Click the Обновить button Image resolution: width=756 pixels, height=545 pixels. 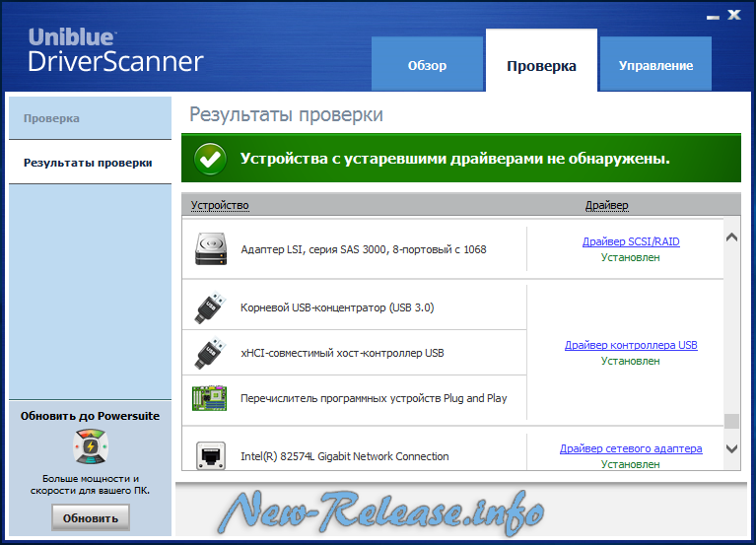[x=91, y=518]
